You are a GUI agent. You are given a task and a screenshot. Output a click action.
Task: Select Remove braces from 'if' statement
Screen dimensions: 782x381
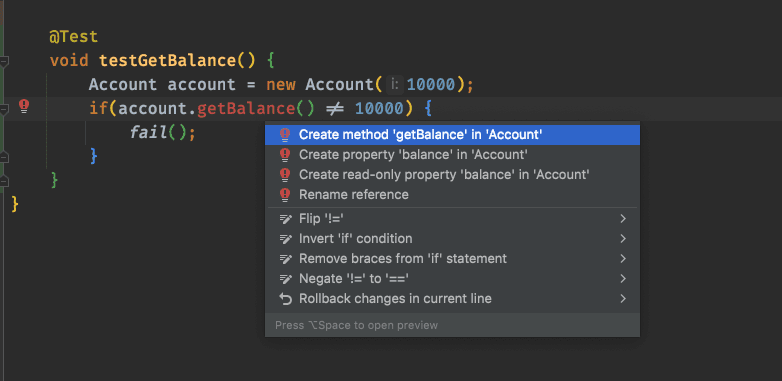point(452,258)
